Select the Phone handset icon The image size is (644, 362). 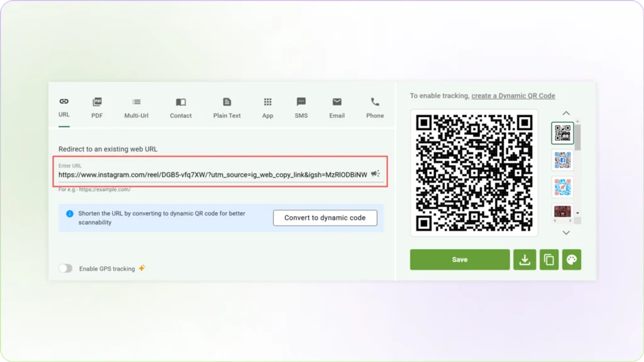[x=375, y=102]
